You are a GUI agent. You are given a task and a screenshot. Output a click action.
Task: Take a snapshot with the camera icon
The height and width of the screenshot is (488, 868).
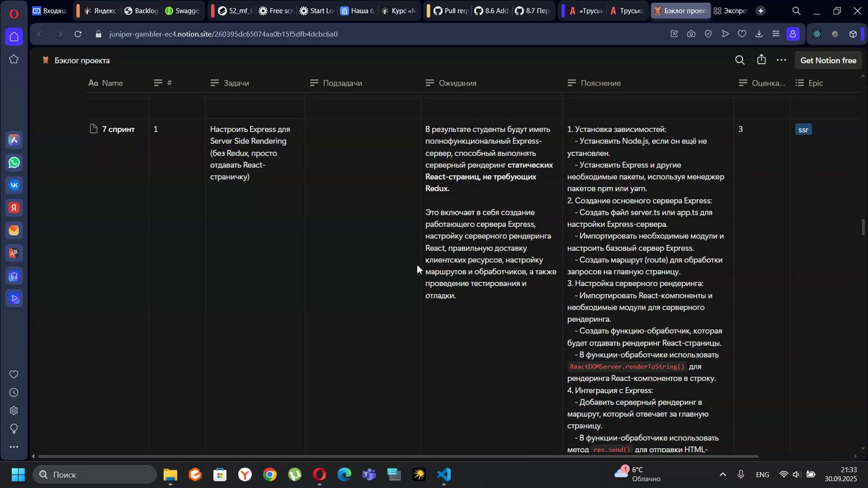tap(691, 34)
